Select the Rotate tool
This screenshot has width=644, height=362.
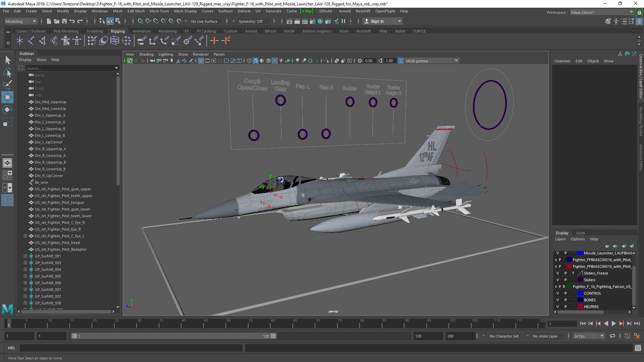click(7, 110)
